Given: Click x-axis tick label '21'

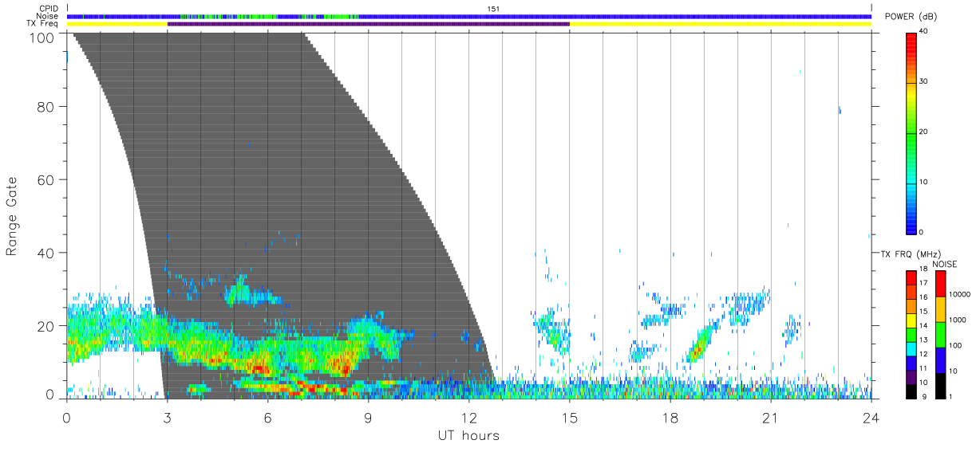Looking at the screenshot, I should [x=770, y=418].
